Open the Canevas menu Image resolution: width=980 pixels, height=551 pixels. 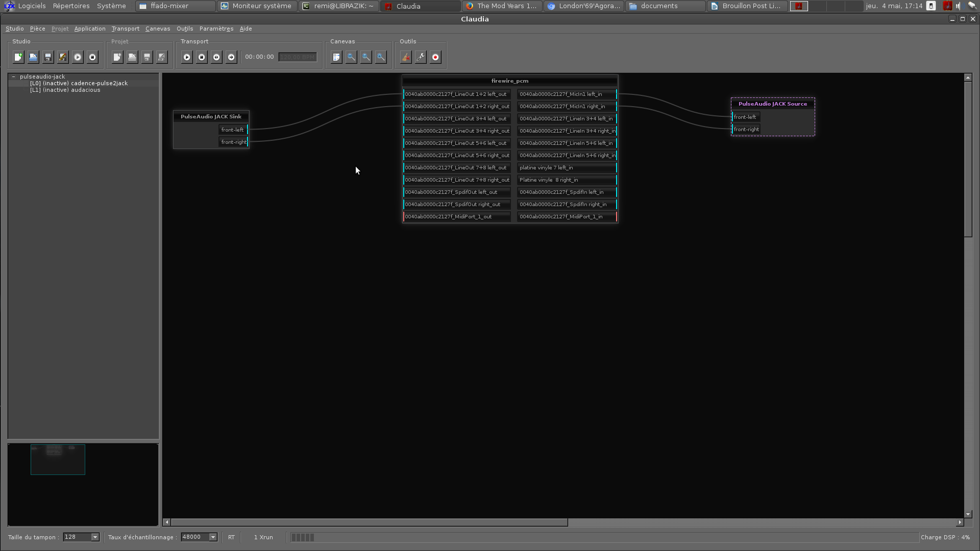(x=158, y=29)
